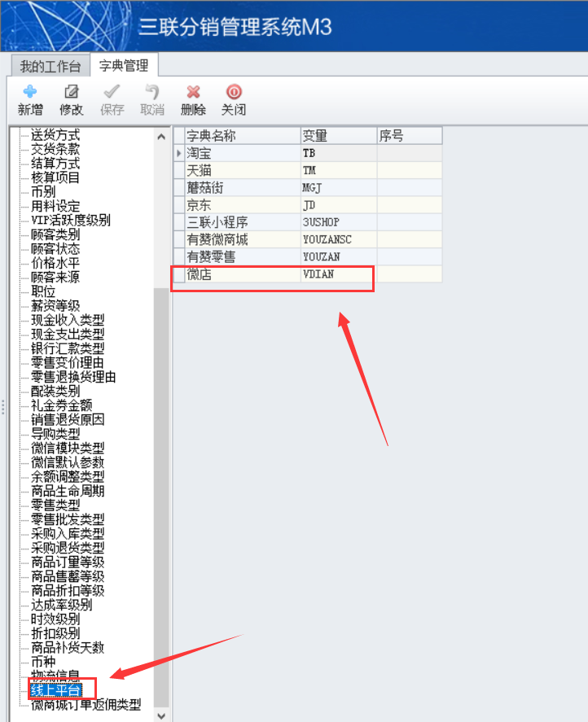The image size is (588, 722).
Task: Click the 新增 (add) plus icon
Action: point(30,92)
